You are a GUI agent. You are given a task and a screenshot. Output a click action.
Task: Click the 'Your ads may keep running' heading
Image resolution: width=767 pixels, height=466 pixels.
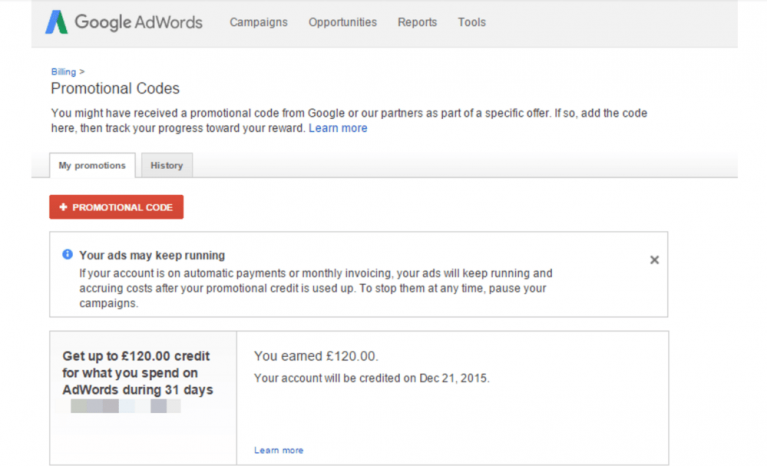pos(152,255)
